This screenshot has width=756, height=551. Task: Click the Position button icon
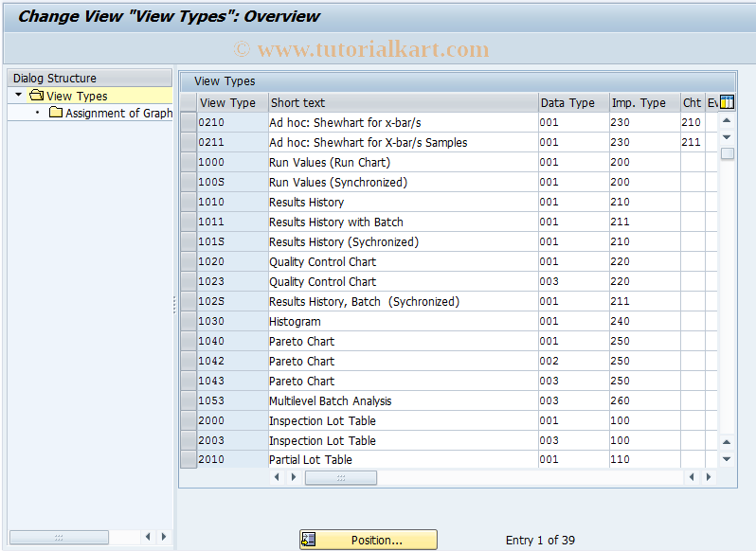309,540
